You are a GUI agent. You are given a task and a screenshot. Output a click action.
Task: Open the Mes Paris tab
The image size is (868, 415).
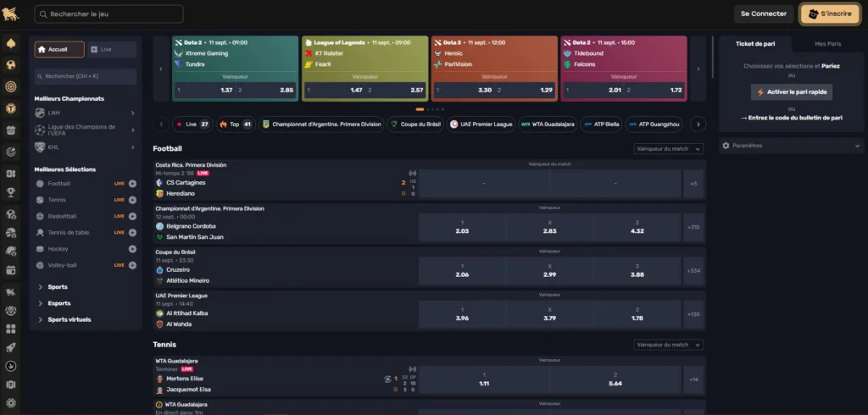[x=827, y=44]
